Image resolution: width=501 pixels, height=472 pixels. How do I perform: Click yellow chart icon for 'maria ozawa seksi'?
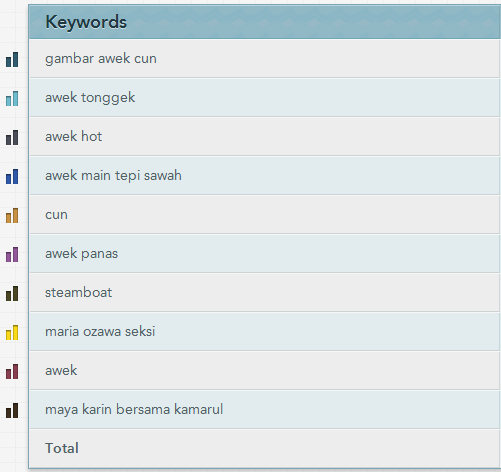pos(12,333)
